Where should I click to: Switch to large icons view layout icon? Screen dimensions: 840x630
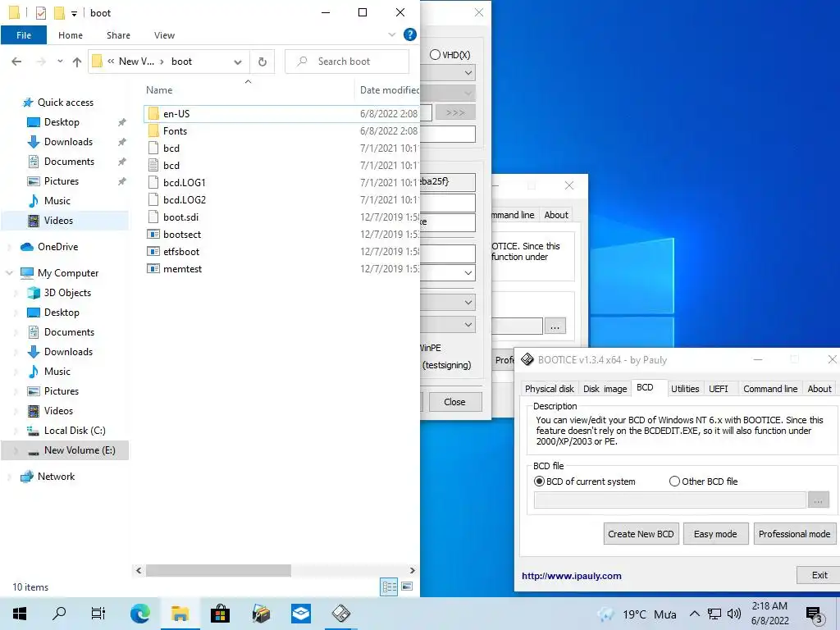point(407,587)
